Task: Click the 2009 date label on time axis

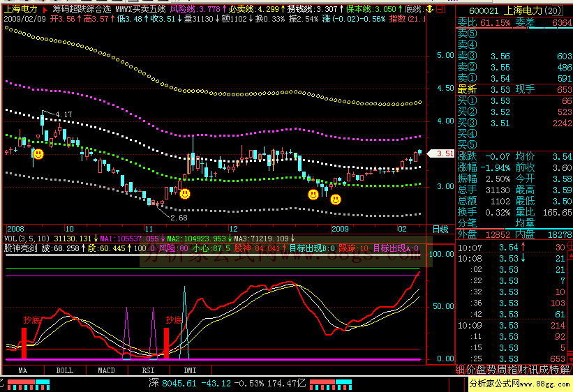Action: tap(340, 229)
